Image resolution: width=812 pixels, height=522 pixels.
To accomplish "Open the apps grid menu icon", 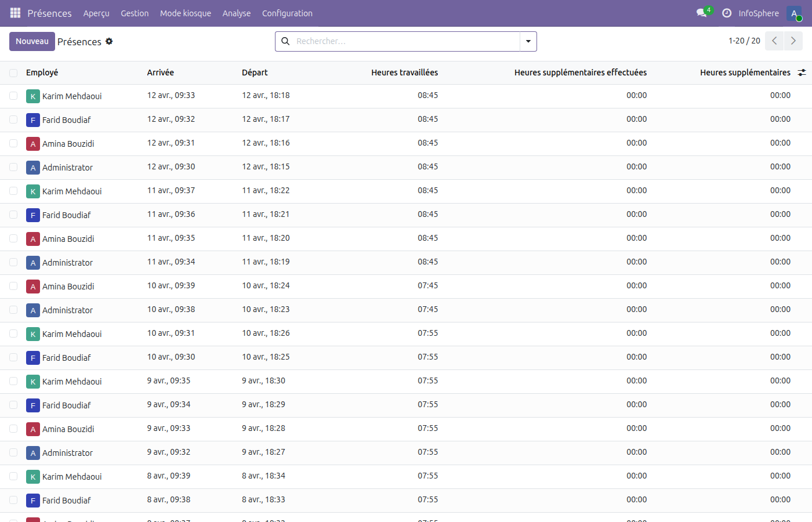I will pyautogui.click(x=15, y=13).
